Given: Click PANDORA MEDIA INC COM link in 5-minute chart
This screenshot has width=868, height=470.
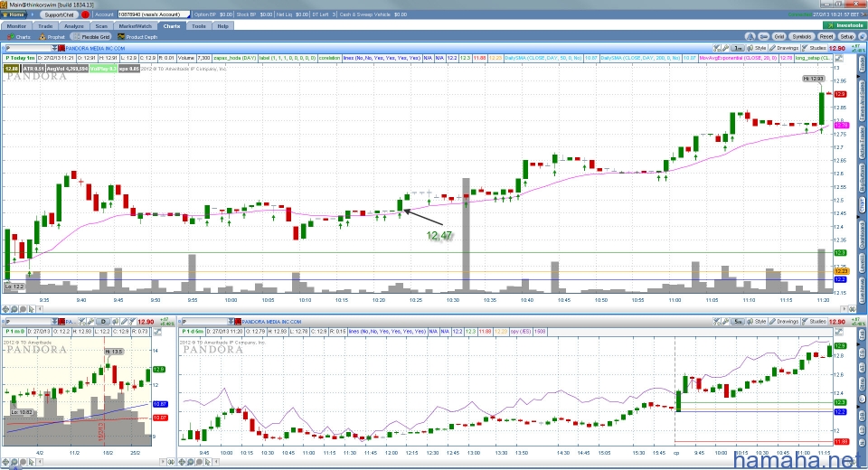Looking at the screenshot, I should coord(271,321).
